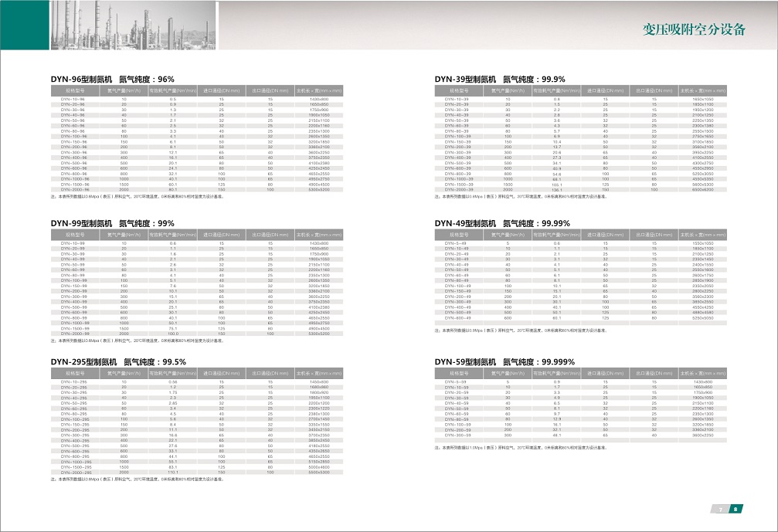
Task: Click the page title 变压吸附空分设备
Action: click(x=694, y=29)
